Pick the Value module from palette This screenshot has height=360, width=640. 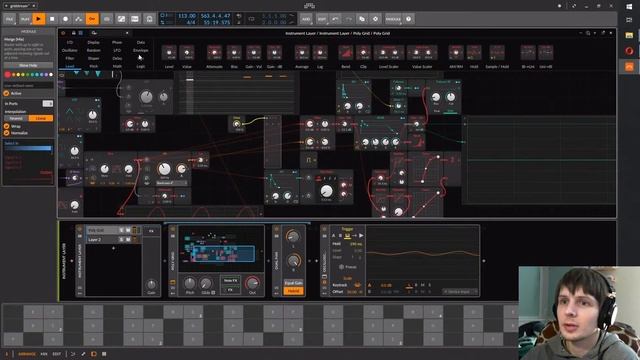pos(187,56)
